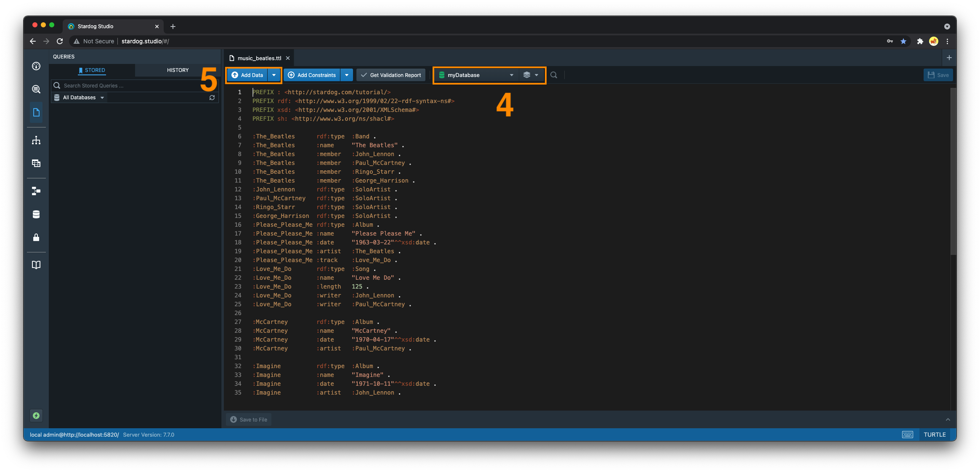Click Get Validation Report button
980x472 pixels.
tap(391, 75)
